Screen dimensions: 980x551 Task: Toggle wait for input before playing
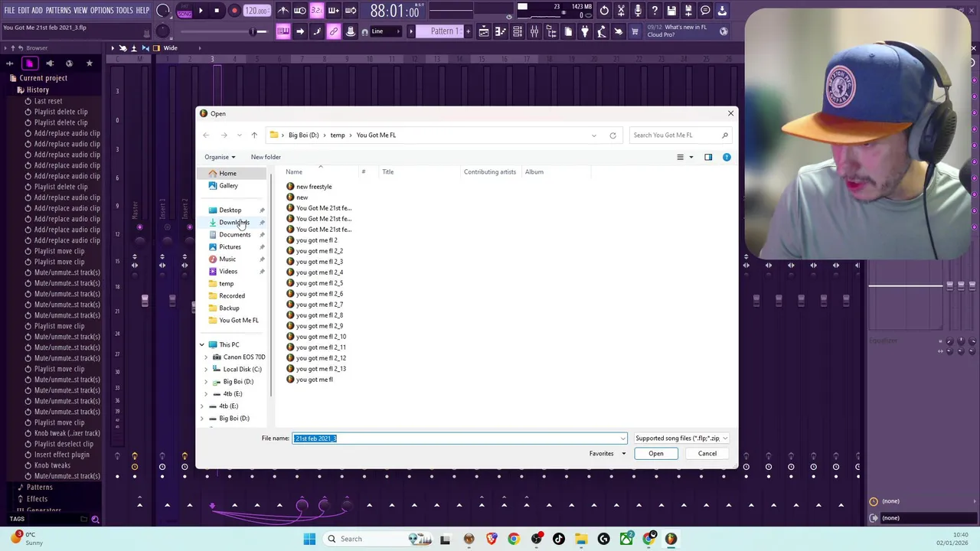(300, 11)
